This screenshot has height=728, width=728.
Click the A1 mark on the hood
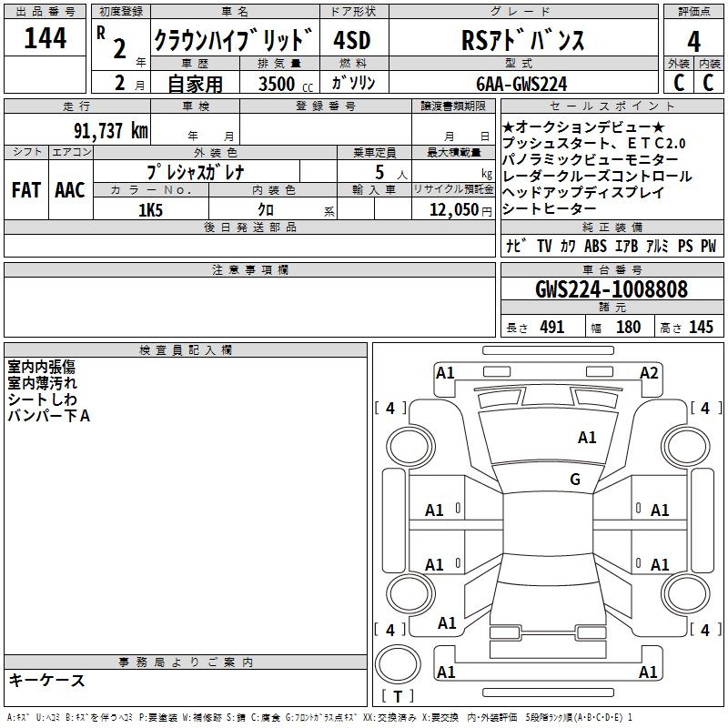click(587, 438)
